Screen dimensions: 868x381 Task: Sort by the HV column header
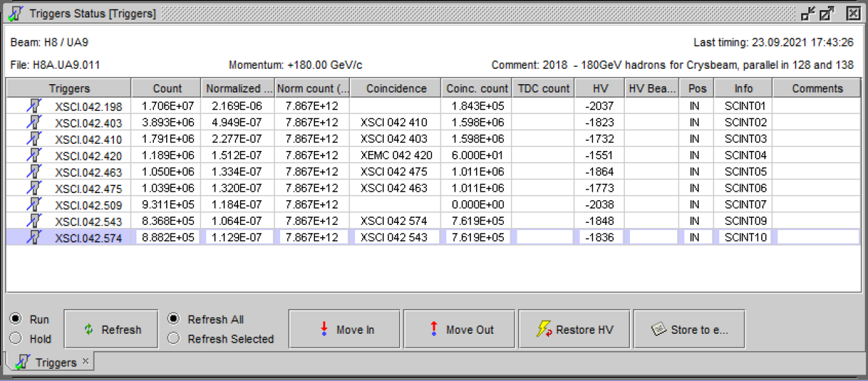click(x=600, y=89)
